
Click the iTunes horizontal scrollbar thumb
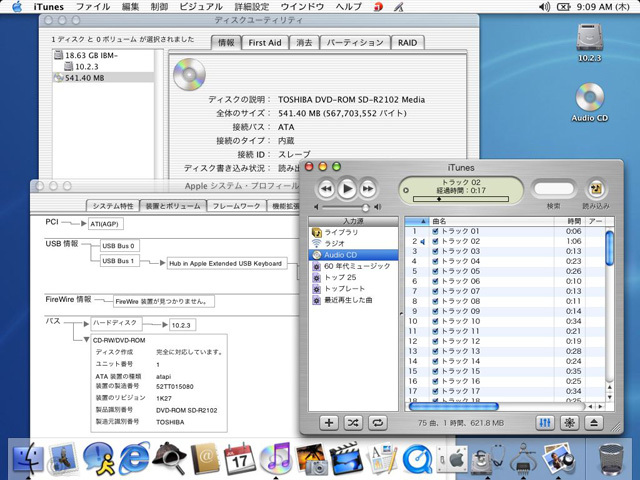coord(453,407)
